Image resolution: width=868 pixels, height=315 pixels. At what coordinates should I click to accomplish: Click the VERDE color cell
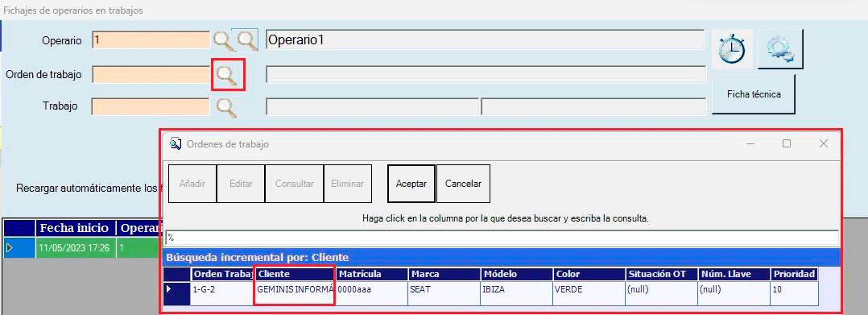click(589, 293)
